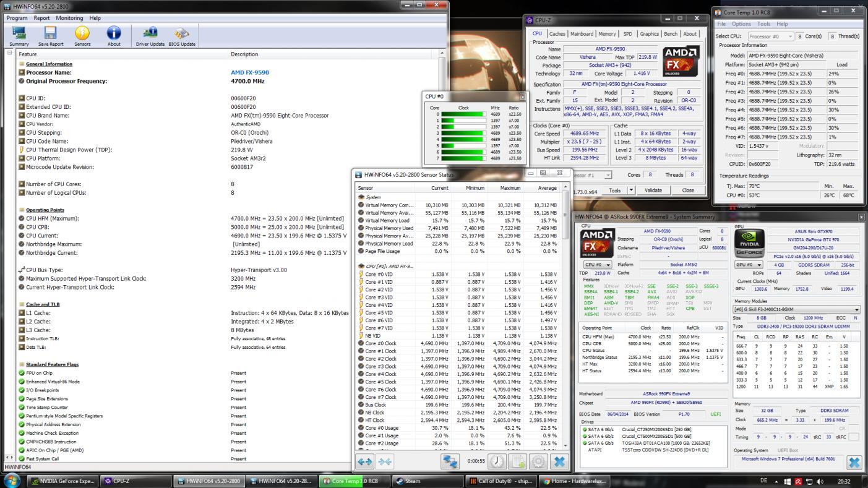Open the File menu in Core Temp
Screen dimensions: 868x488
(721, 24)
